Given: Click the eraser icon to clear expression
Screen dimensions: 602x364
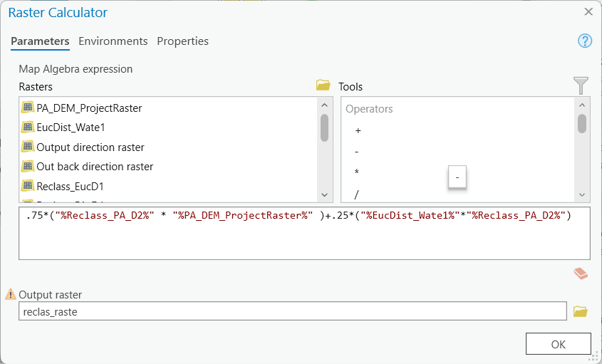Looking at the screenshot, I should click(x=581, y=274).
